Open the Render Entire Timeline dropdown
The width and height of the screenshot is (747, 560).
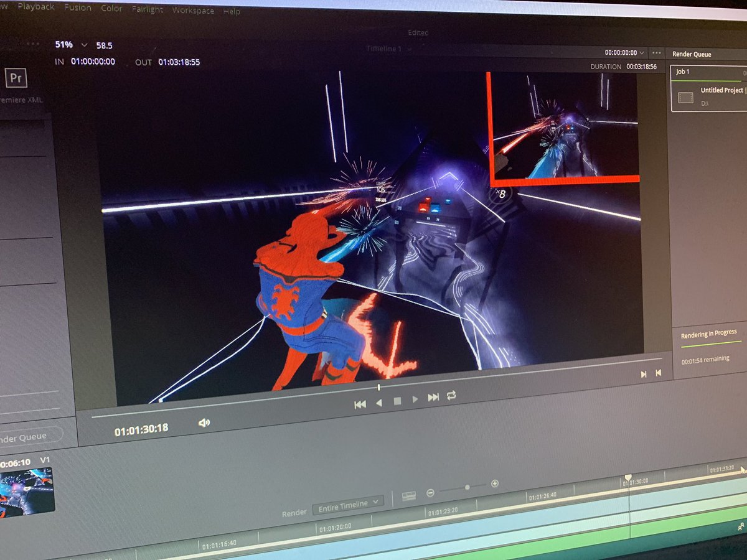348,506
